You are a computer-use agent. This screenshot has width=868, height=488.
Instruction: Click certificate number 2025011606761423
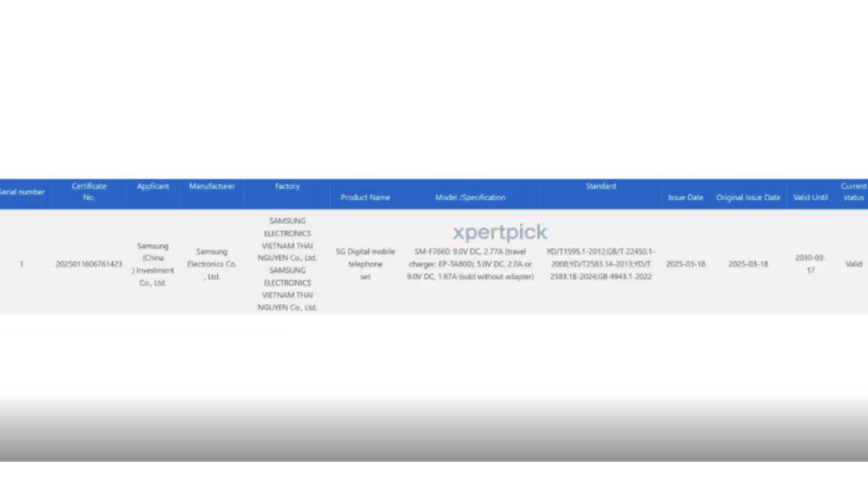89,265
